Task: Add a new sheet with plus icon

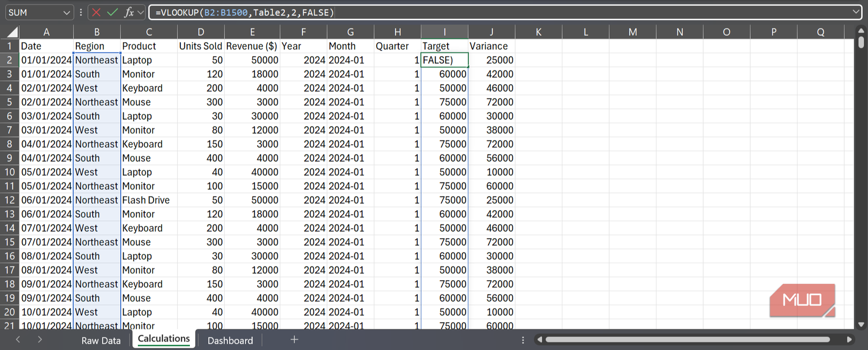Action: point(294,339)
